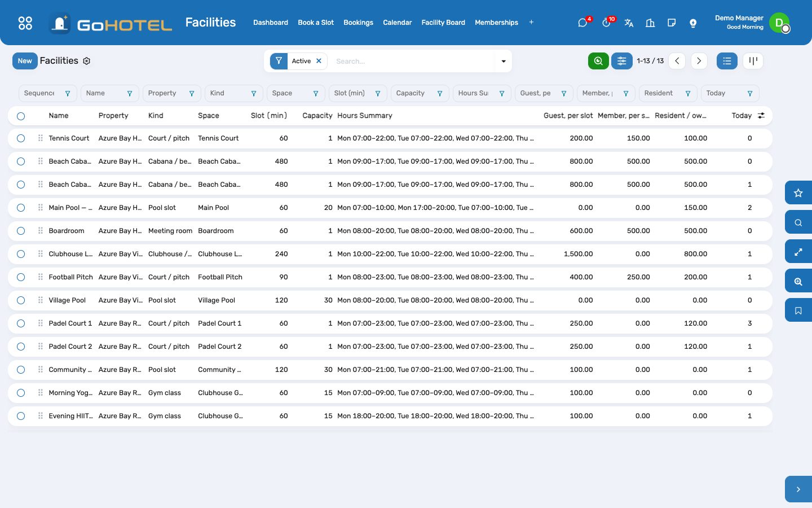Image resolution: width=812 pixels, height=508 pixels.
Task: Click the lightbulb tips icon
Action: [x=693, y=23]
